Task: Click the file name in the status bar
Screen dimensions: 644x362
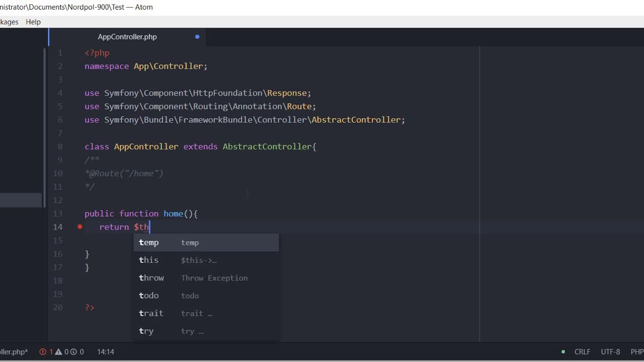Action: pyautogui.click(x=14, y=352)
